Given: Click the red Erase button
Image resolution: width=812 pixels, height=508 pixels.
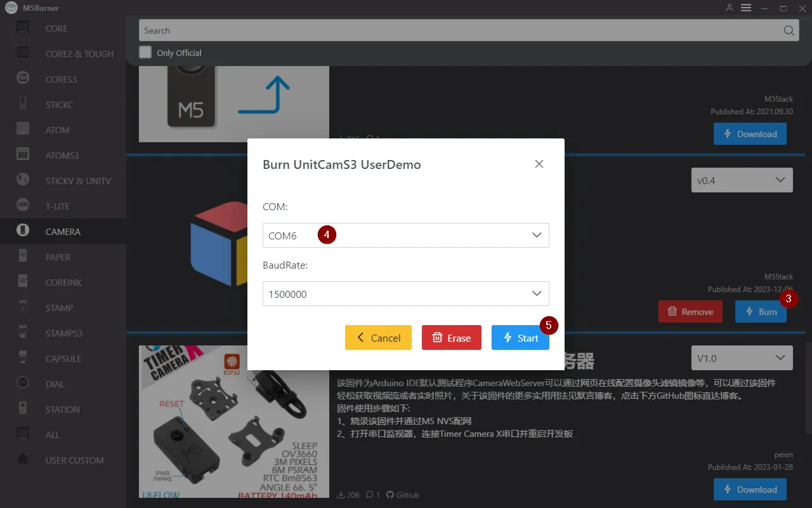Looking at the screenshot, I should click(452, 338).
